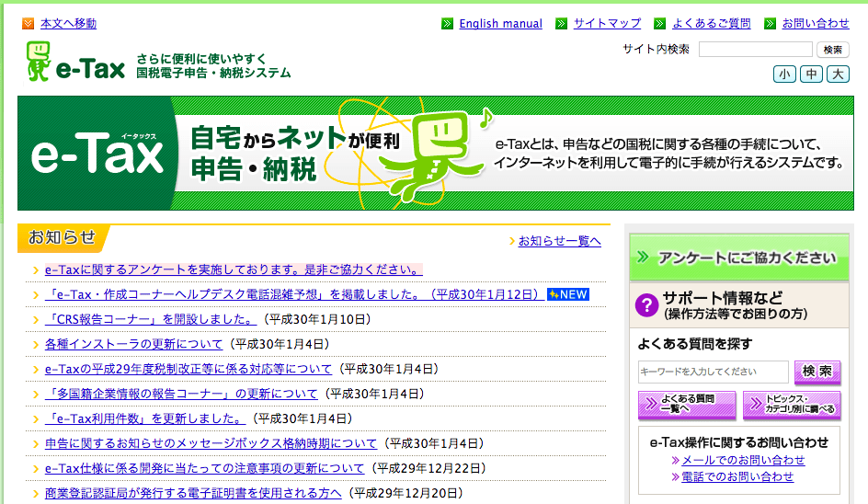The width and height of the screenshot is (868, 504).
Task: Set font size to 大
Action: click(x=838, y=74)
